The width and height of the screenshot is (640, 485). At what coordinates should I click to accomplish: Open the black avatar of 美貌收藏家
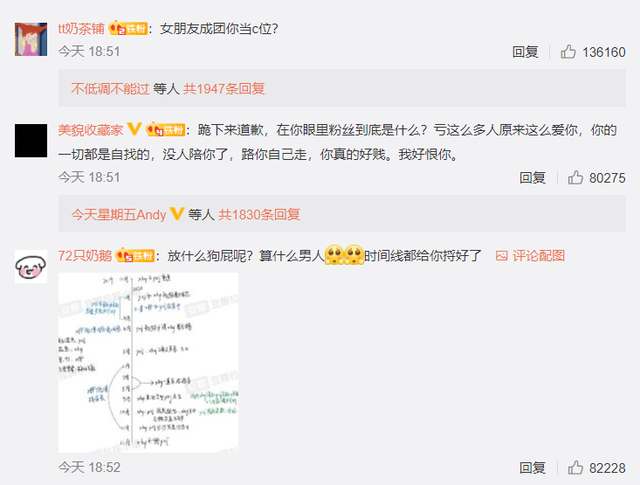[31, 140]
